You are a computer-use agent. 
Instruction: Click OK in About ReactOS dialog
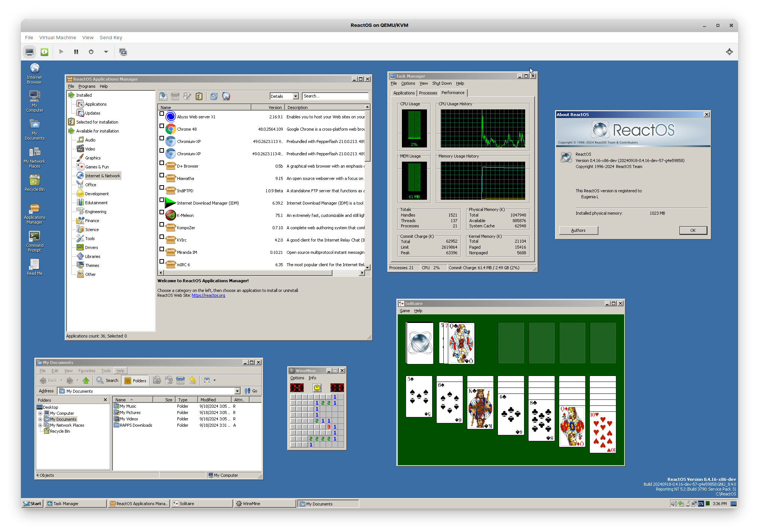693,230
